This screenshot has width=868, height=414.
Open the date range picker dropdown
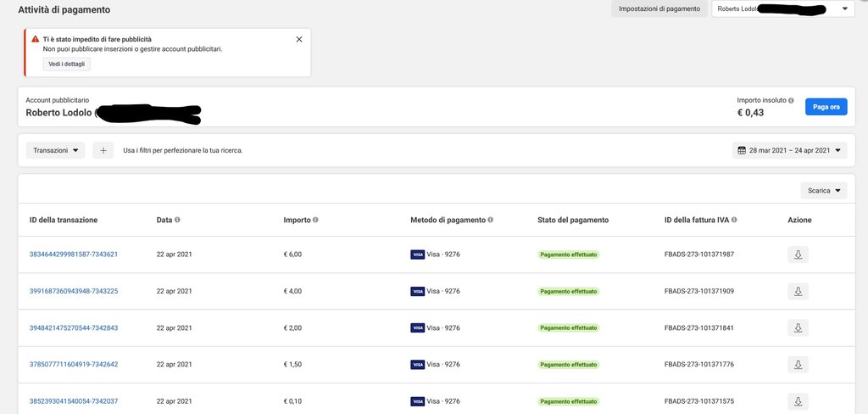coord(791,150)
